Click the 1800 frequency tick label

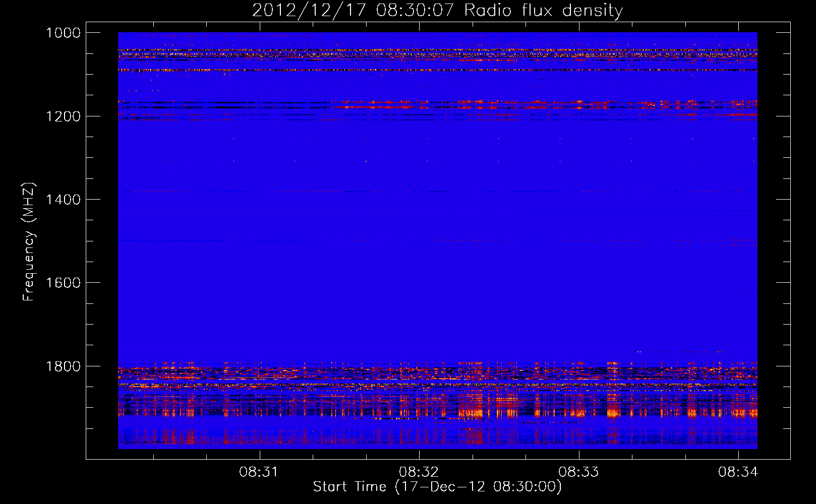point(63,366)
